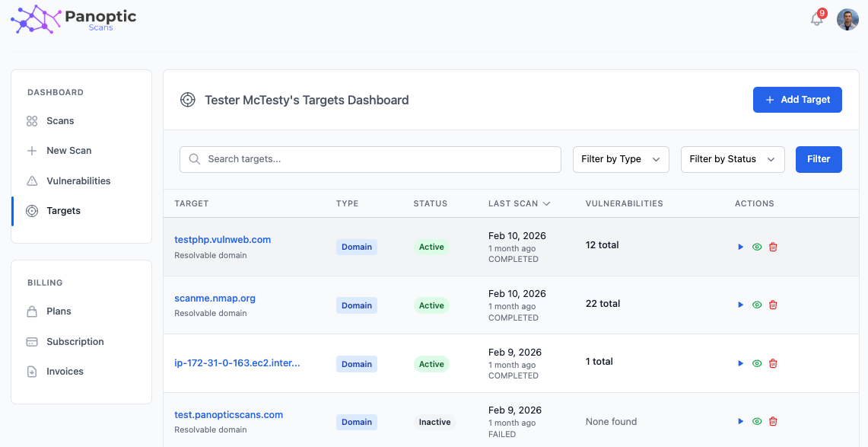Select the Scans dashboard icon

pyautogui.click(x=31, y=120)
